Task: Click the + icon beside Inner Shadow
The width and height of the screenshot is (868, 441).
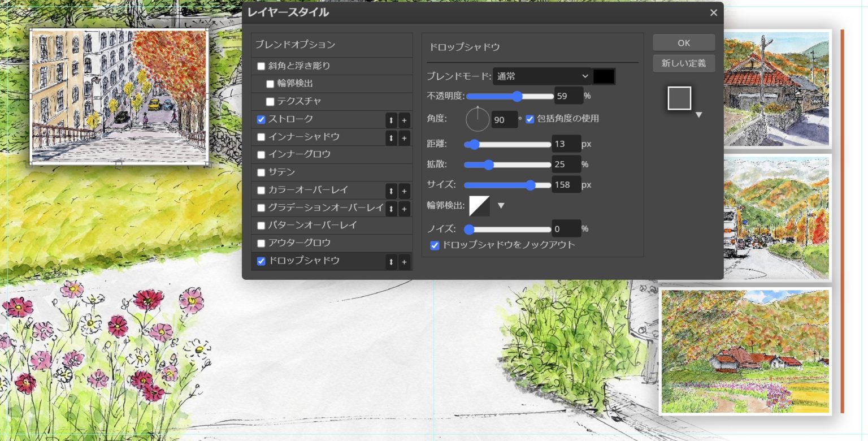Action: (x=404, y=138)
